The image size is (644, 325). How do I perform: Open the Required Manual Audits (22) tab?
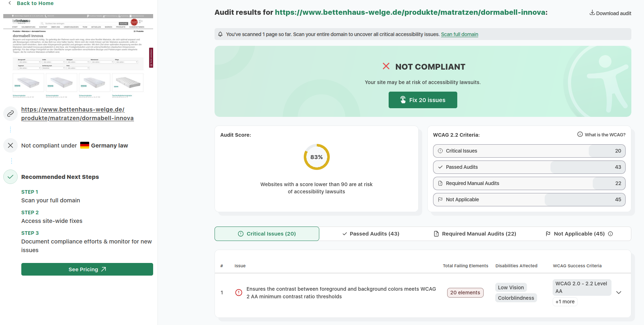click(475, 234)
